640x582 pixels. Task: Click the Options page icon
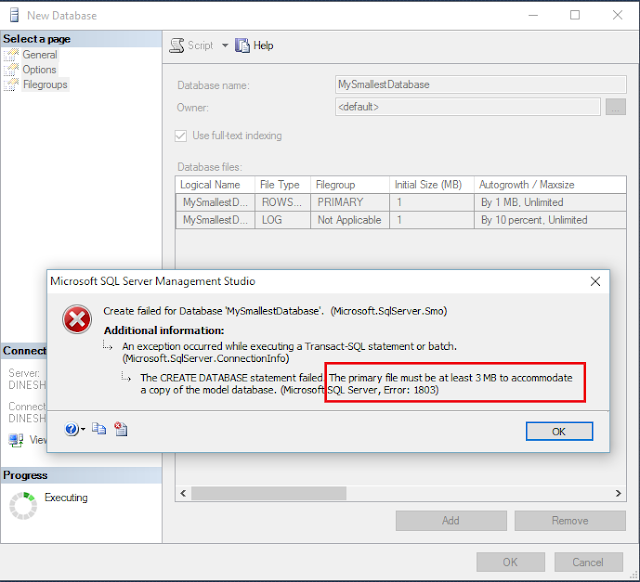click(x=11, y=69)
